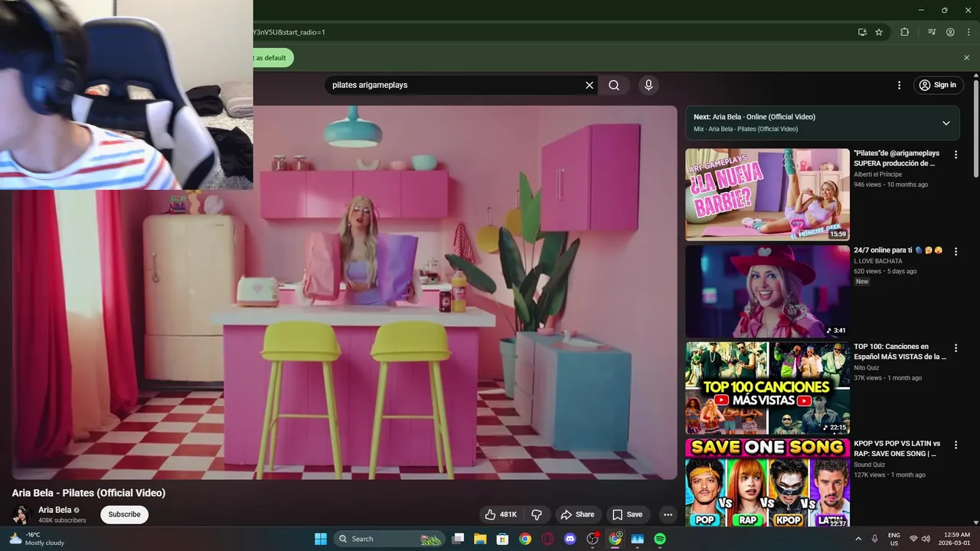Screen dimensions: 980x551
Task: Open the Wi-Fi network tray icon
Action: (913, 539)
